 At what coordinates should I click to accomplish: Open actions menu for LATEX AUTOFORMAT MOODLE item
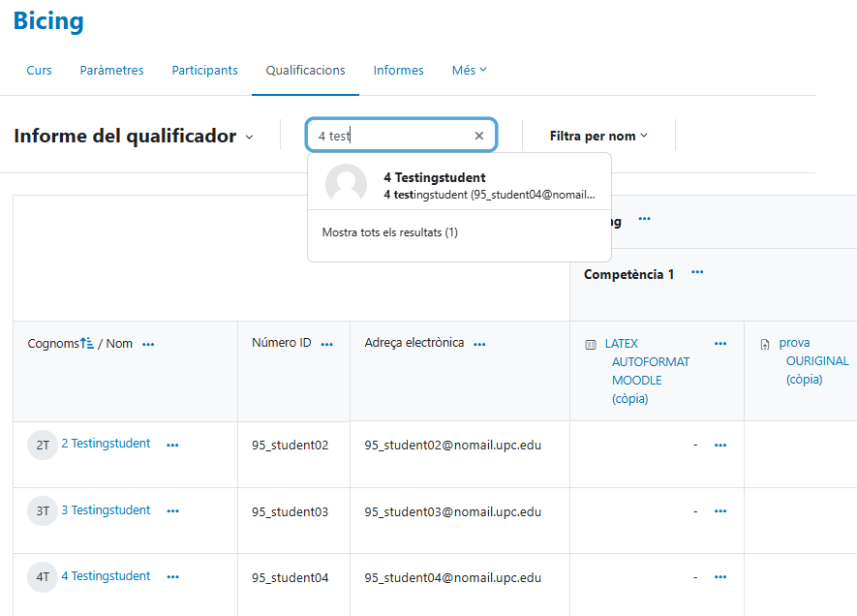pyautogui.click(x=719, y=345)
